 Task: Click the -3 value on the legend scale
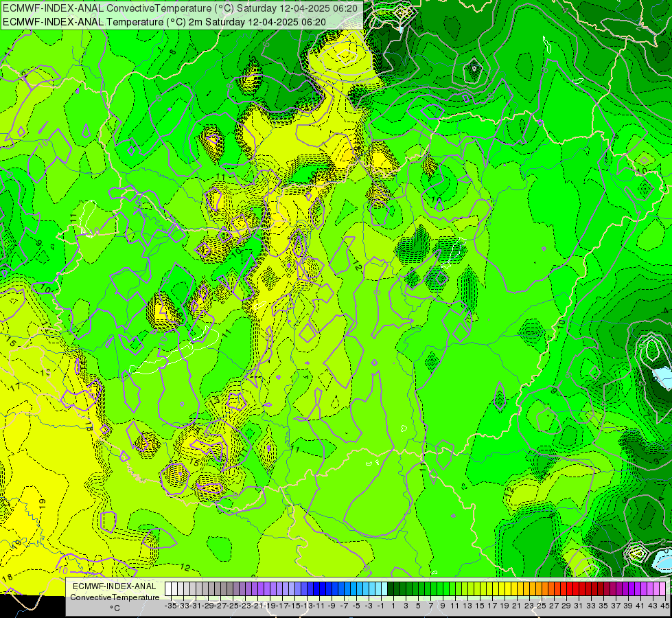tap(369, 606)
